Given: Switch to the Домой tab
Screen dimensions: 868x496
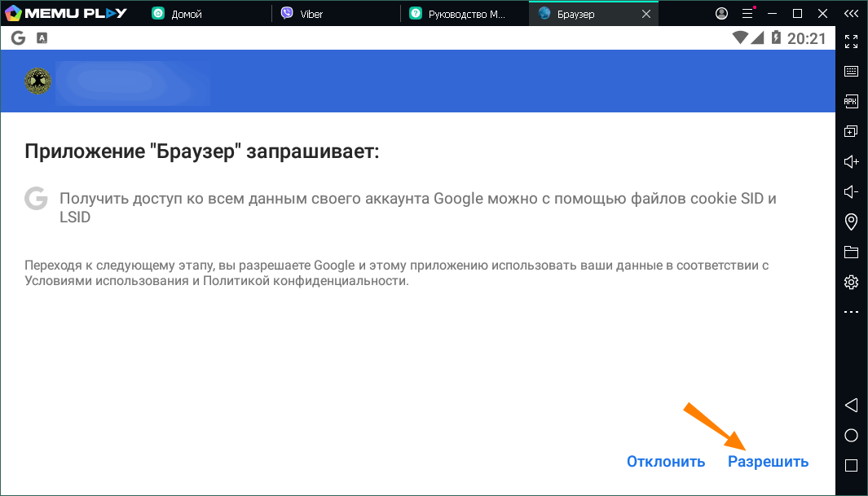Looking at the screenshot, I should click(x=207, y=13).
